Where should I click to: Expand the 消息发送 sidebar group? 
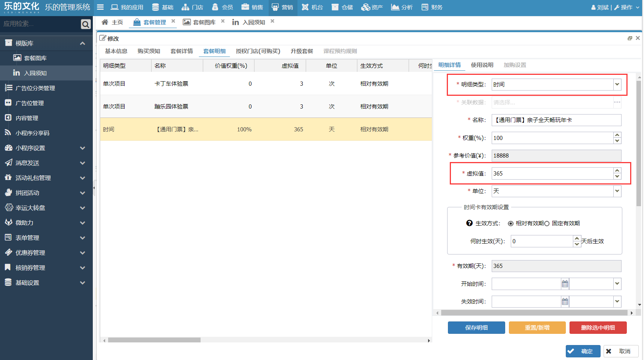(x=46, y=163)
